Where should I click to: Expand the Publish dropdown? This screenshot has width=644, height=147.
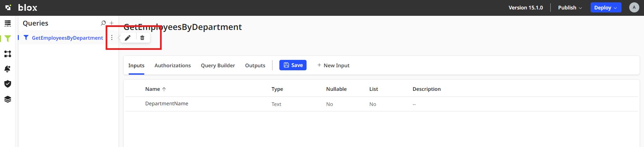tap(570, 8)
